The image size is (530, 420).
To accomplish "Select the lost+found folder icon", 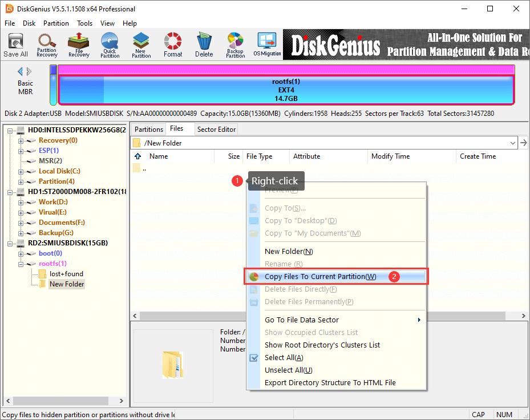I will coord(43,274).
